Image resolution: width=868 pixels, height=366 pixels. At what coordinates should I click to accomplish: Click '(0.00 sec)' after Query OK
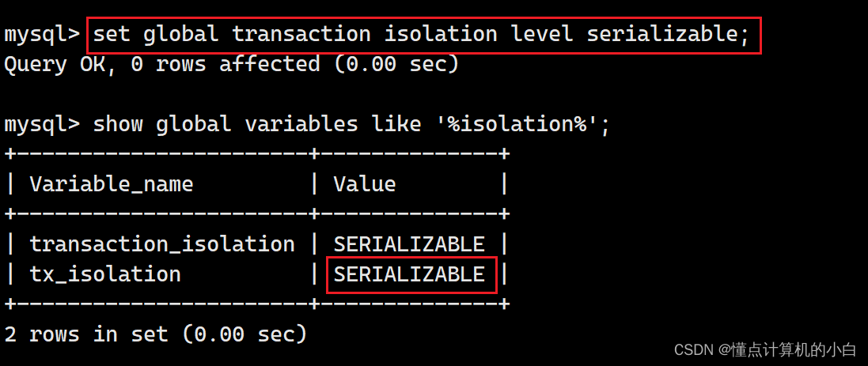[396, 65]
